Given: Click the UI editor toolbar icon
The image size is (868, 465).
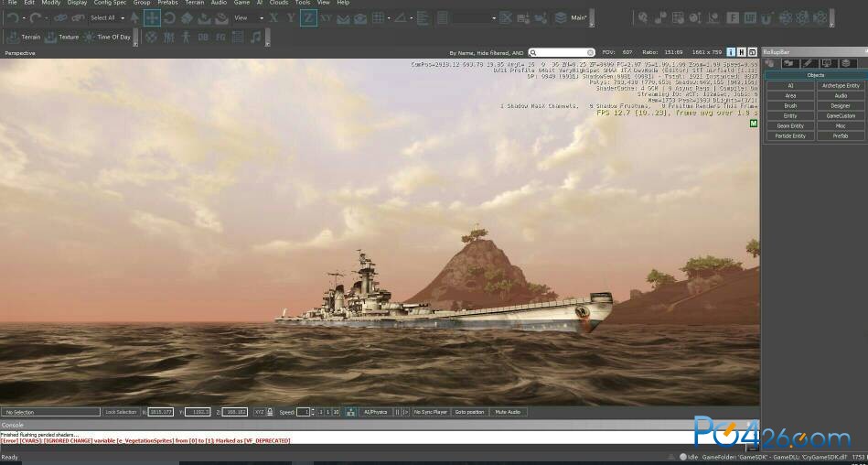Looking at the screenshot, I should pyautogui.click(x=749, y=17).
